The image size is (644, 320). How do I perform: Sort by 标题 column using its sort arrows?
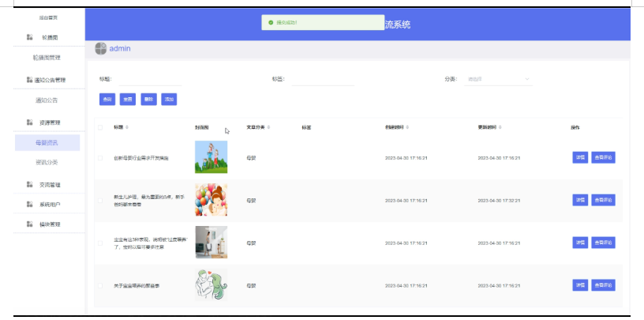(x=127, y=127)
